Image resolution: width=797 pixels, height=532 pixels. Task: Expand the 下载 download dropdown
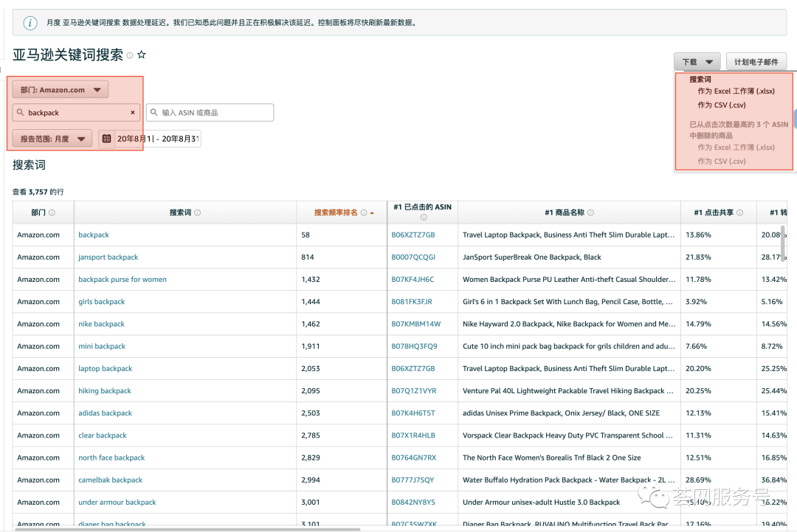pos(697,62)
